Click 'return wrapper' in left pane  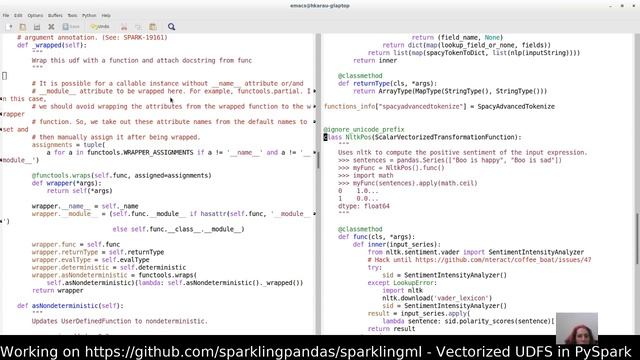pyautogui.click(x=58, y=291)
